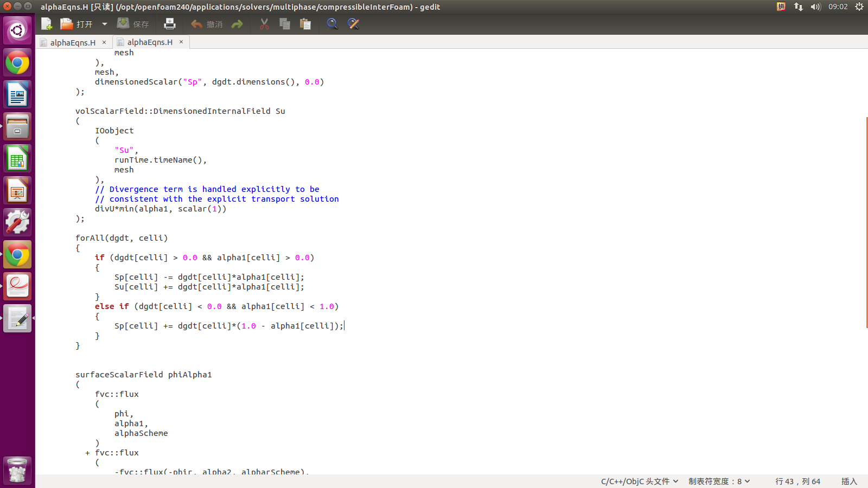Click the forAll(dgdt, celli) line
This screenshot has height=488, width=868.
click(122, 238)
